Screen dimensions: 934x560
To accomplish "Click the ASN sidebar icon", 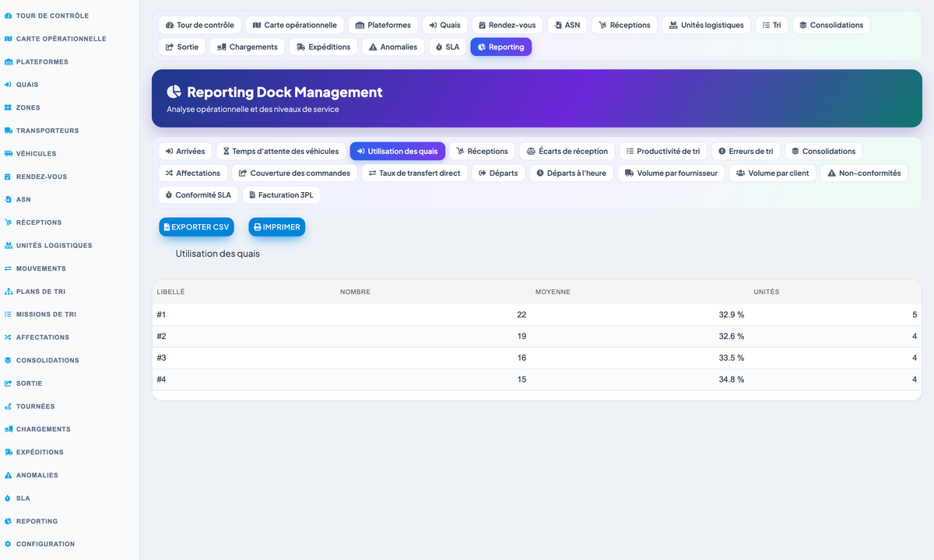I will tap(8, 200).
